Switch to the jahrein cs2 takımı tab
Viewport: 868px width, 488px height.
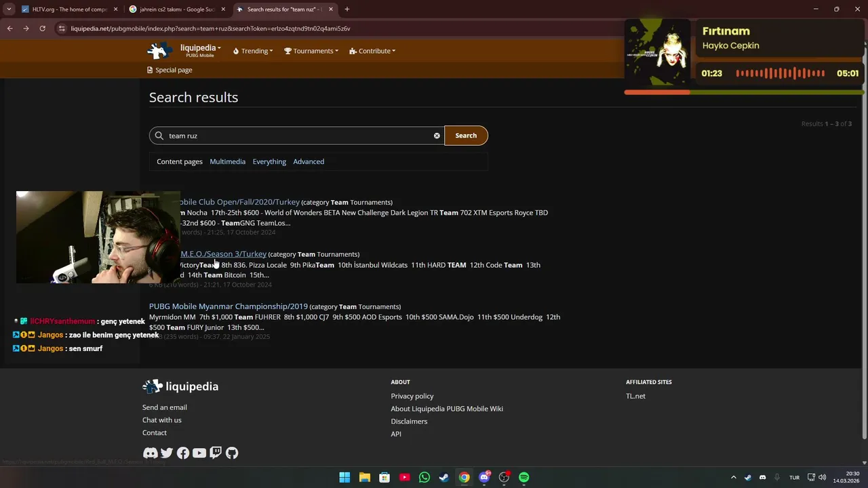[176, 9]
